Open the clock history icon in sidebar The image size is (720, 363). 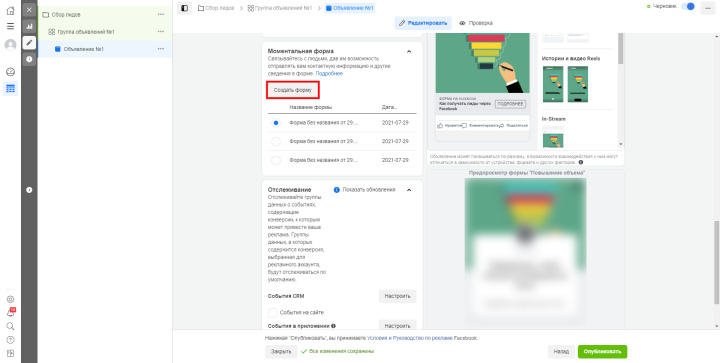click(x=29, y=59)
